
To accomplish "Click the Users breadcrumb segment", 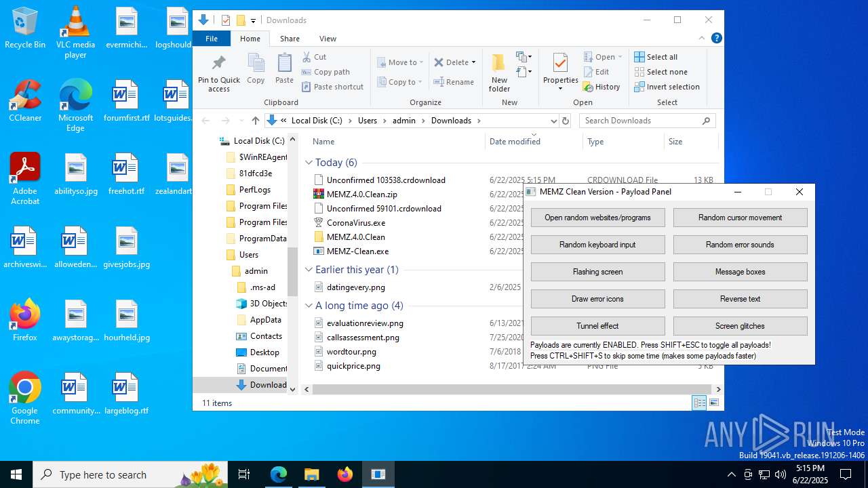I will (367, 121).
